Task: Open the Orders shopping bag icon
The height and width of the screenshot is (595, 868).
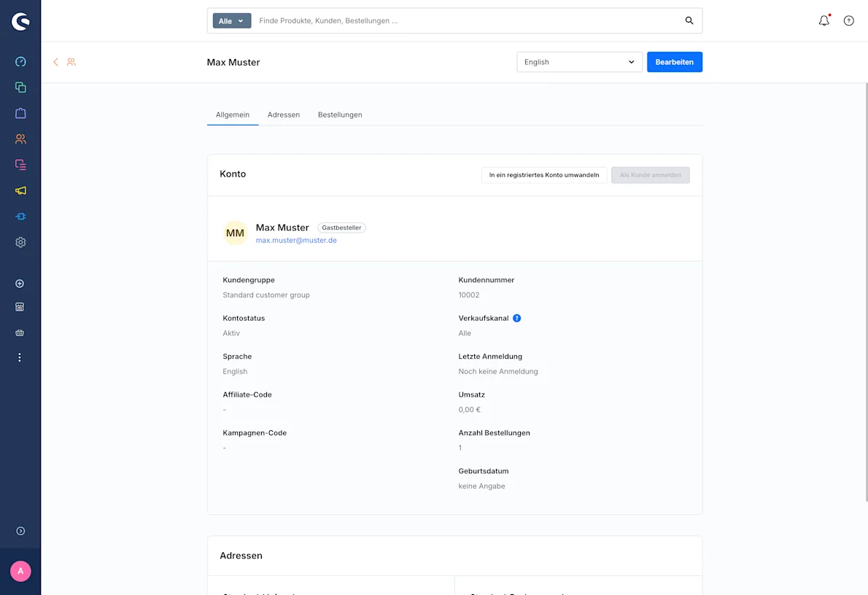Action: [20, 113]
